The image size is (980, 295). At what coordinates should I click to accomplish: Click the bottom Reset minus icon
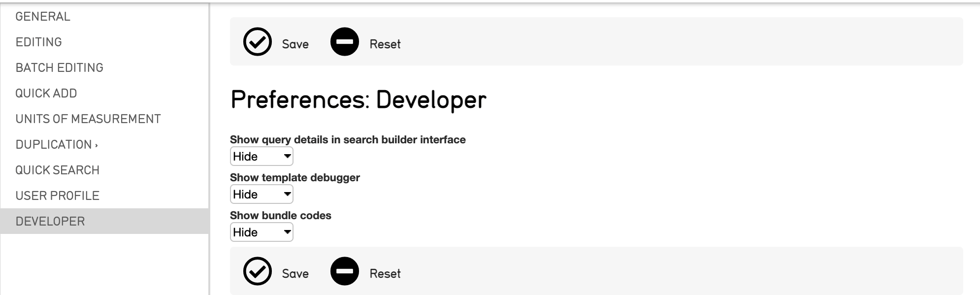(345, 271)
